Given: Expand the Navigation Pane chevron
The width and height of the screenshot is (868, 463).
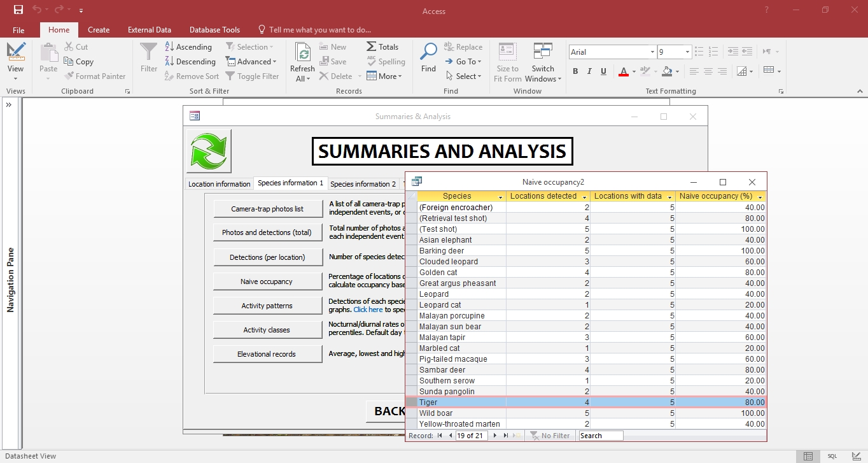Looking at the screenshot, I should click(10, 105).
